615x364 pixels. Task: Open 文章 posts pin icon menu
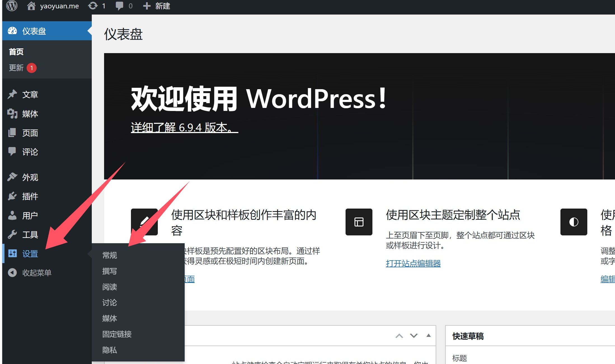click(x=12, y=94)
